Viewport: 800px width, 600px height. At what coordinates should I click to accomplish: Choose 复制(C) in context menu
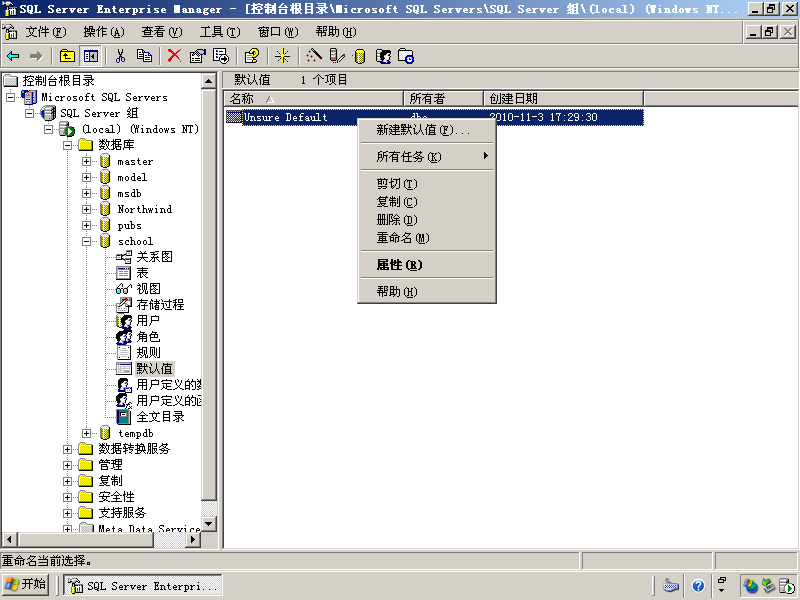[x=427, y=202]
